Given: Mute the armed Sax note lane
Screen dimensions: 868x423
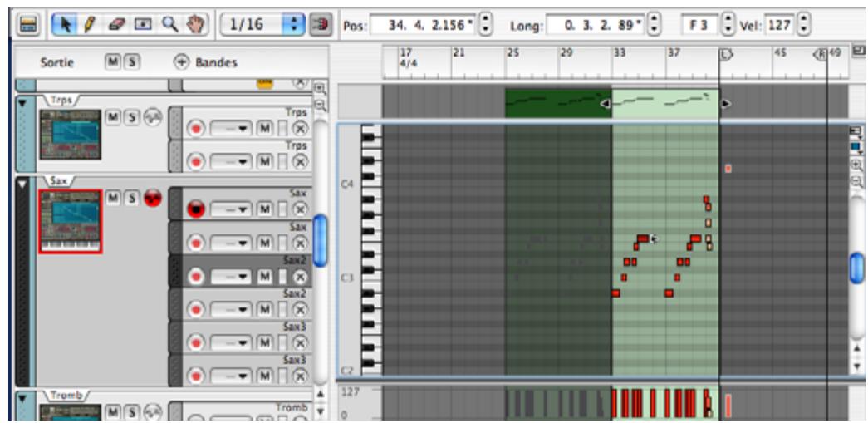Looking at the screenshot, I should pyautogui.click(x=266, y=209).
